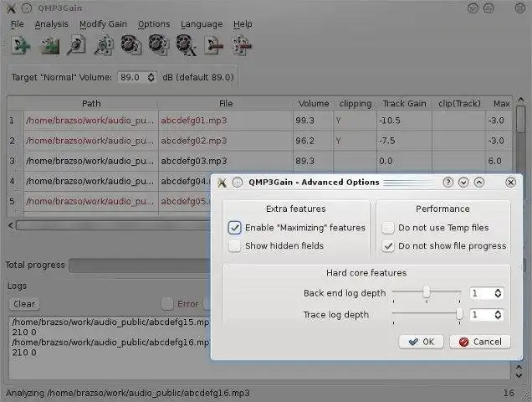Image resolution: width=532 pixels, height=402 pixels.
Task: Apply Constant Gain via toolbar icon
Action: [x=187, y=45]
